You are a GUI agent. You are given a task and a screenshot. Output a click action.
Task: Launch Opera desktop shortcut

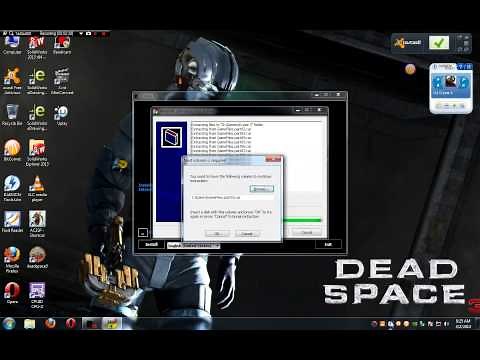pos(12,293)
